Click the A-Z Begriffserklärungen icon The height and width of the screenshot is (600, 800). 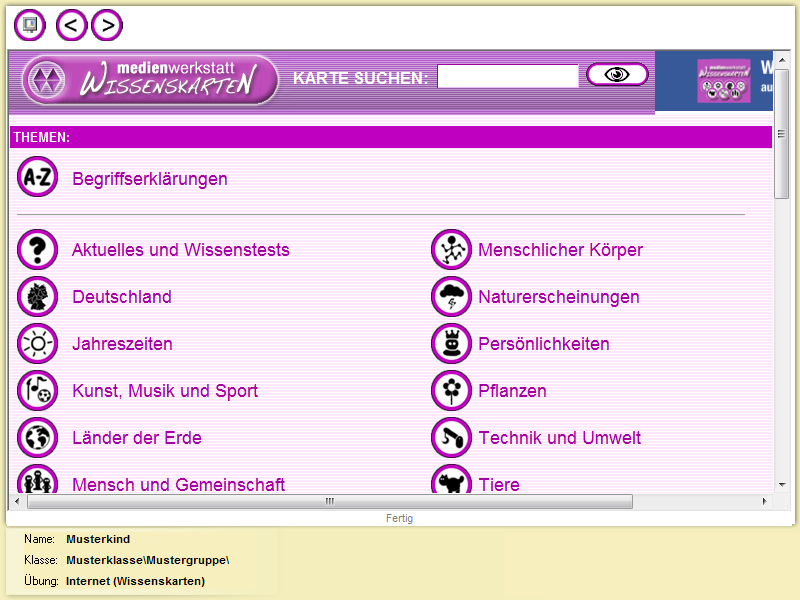(38, 178)
